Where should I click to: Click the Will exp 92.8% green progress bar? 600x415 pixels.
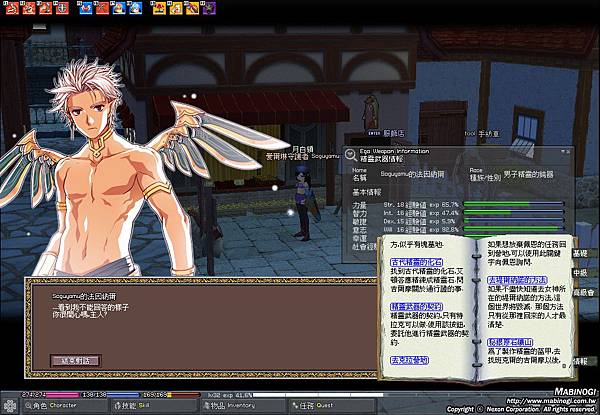(x=514, y=229)
